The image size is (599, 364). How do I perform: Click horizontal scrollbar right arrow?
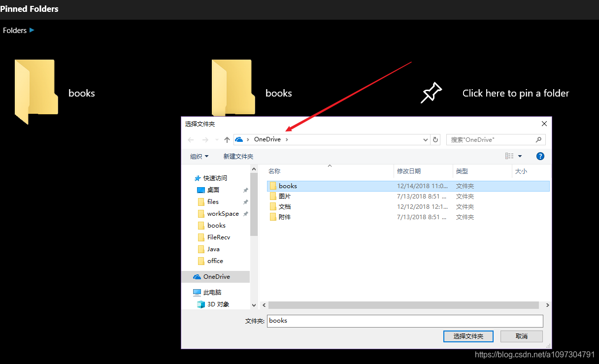[547, 305]
